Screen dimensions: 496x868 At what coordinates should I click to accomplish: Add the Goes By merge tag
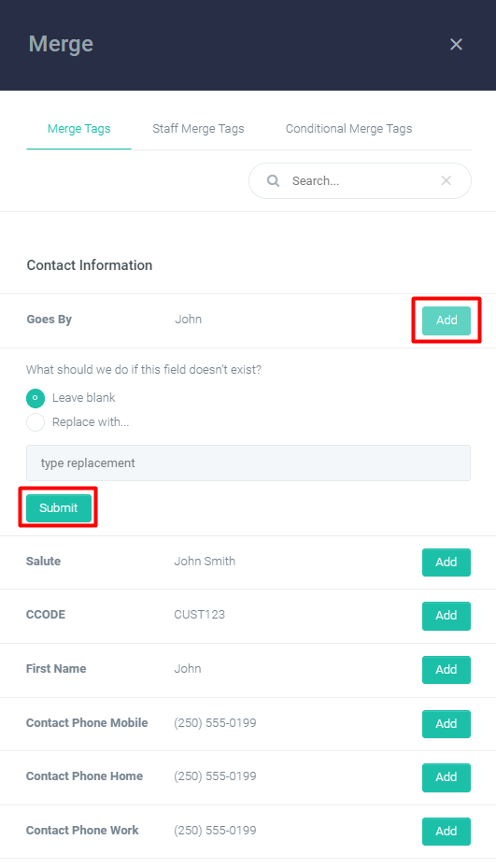[446, 320]
